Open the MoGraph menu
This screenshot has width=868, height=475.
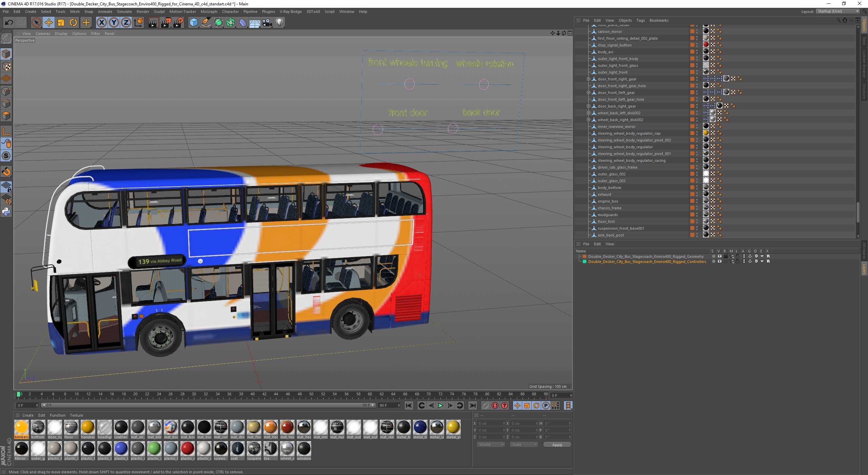click(x=209, y=12)
